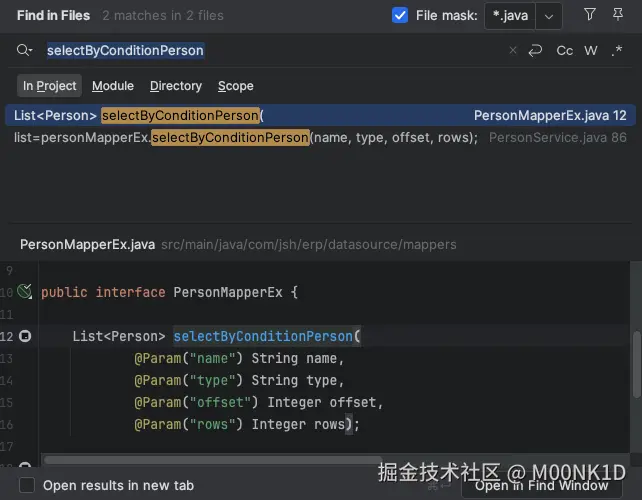Viewport: 642px width, 500px height.
Task: Click the gutter icon on line 12
Action: 25,336
